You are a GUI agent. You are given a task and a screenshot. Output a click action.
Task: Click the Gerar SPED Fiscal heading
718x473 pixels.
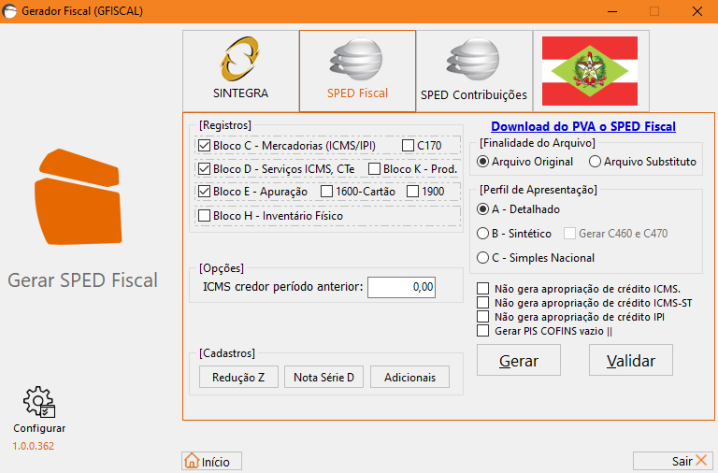click(82, 280)
